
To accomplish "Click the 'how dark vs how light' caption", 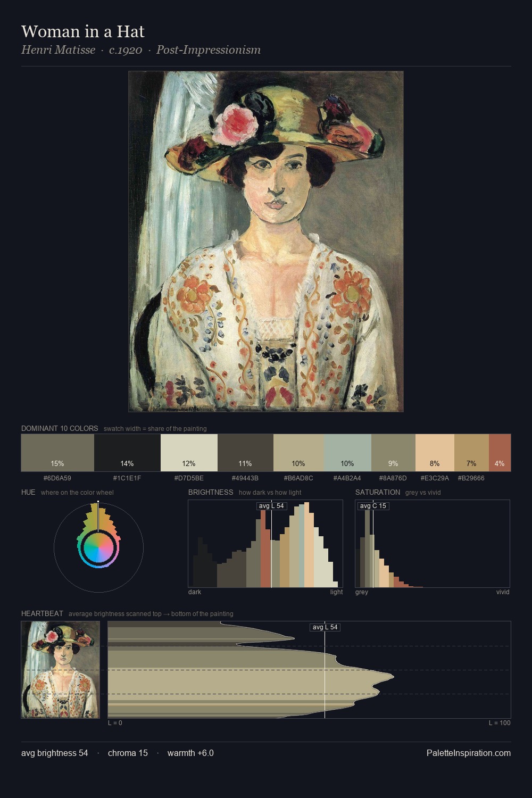I will coord(270,493).
